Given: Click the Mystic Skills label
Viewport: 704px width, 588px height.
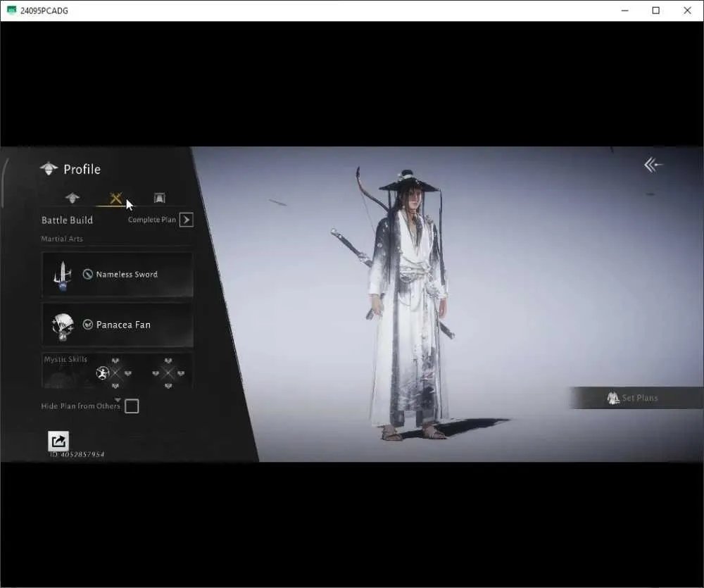Looking at the screenshot, I should [65, 359].
